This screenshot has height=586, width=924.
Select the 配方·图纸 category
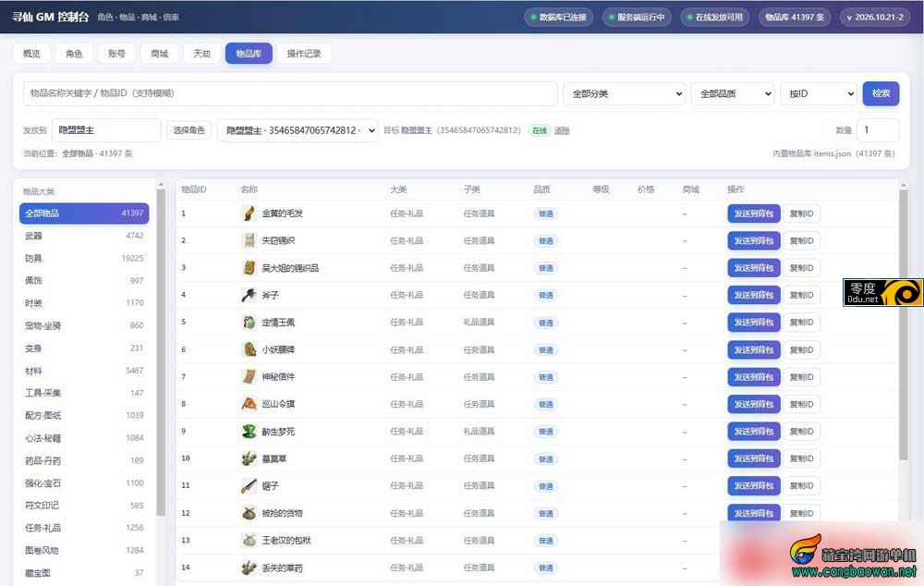click(84, 416)
